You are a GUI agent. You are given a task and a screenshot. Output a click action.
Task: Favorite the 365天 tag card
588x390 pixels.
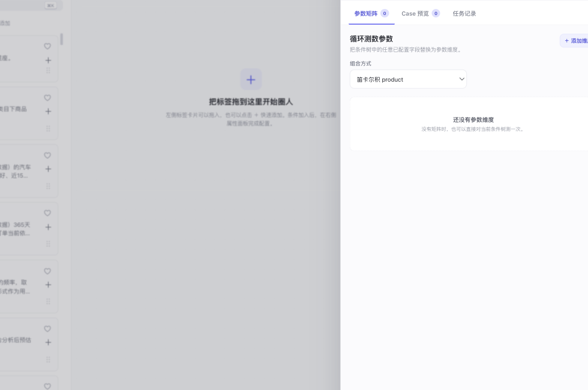[47, 213]
